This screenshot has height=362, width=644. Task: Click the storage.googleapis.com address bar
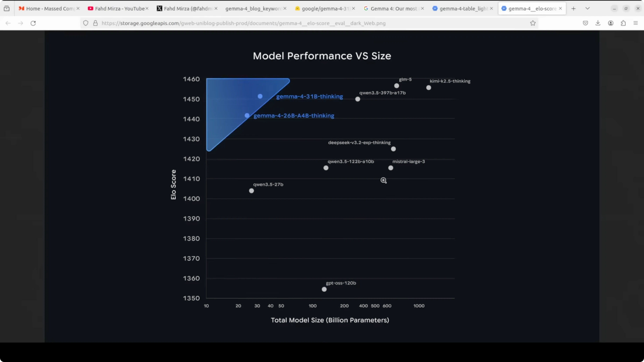coord(250,23)
